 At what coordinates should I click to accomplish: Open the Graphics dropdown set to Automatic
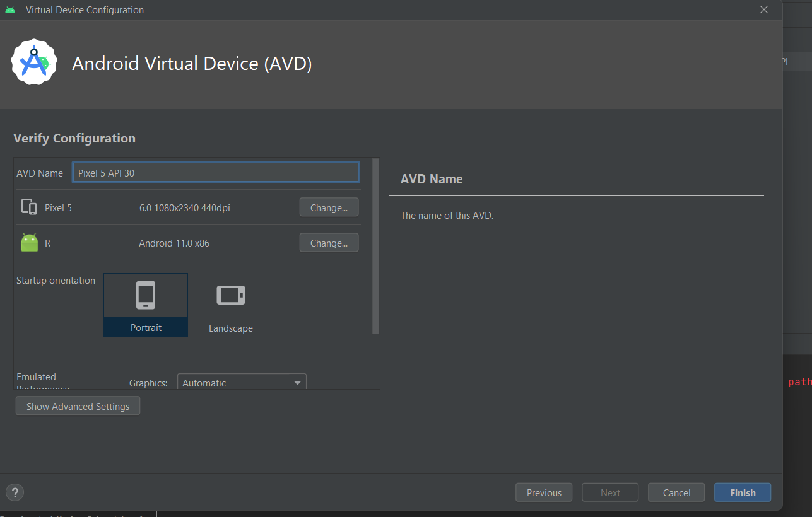tap(242, 383)
